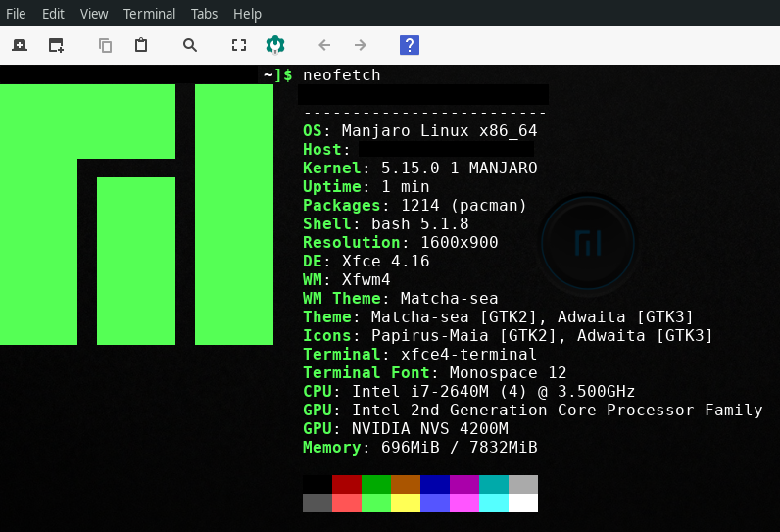The height and width of the screenshot is (532, 780).
Task: Go to next tab with right arrow
Action: click(361, 45)
